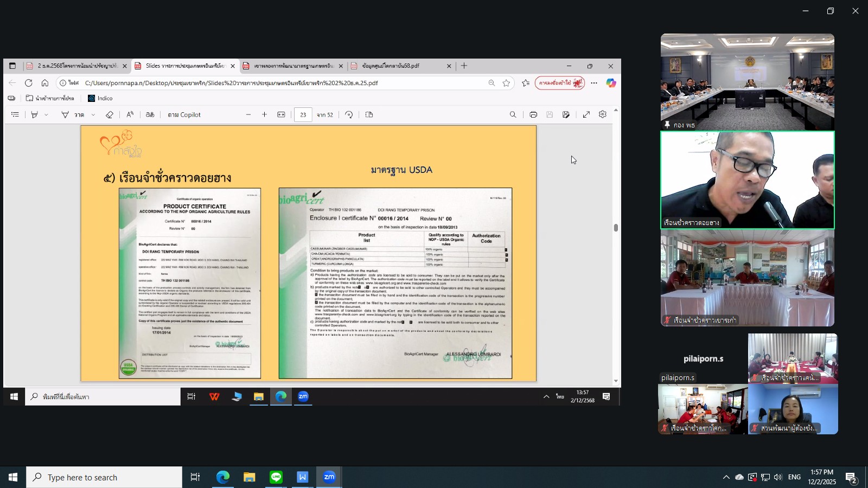The height and width of the screenshot is (488, 868).
Task: Click the page number field showing 23
Action: [303, 115]
